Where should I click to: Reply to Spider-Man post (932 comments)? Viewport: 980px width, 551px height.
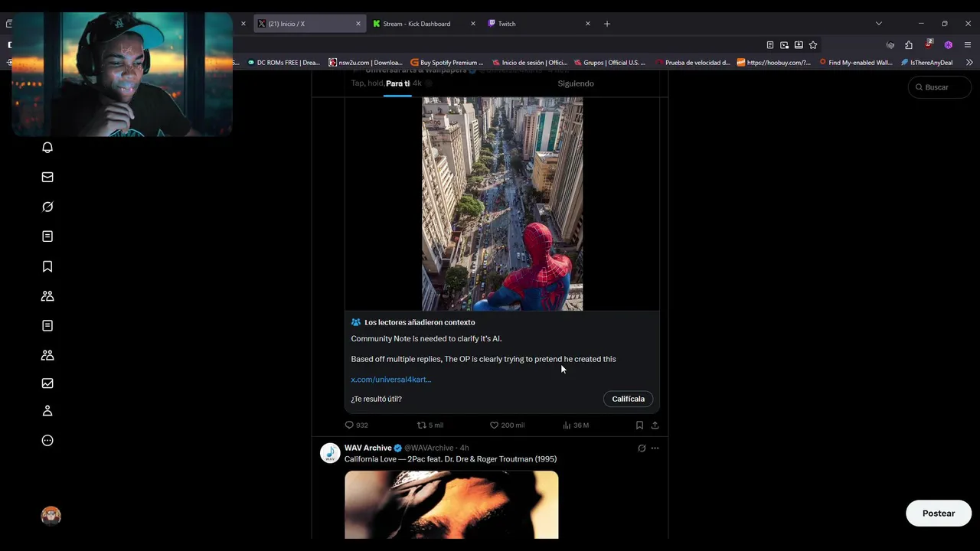pyautogui.click(x=357, y=425)
